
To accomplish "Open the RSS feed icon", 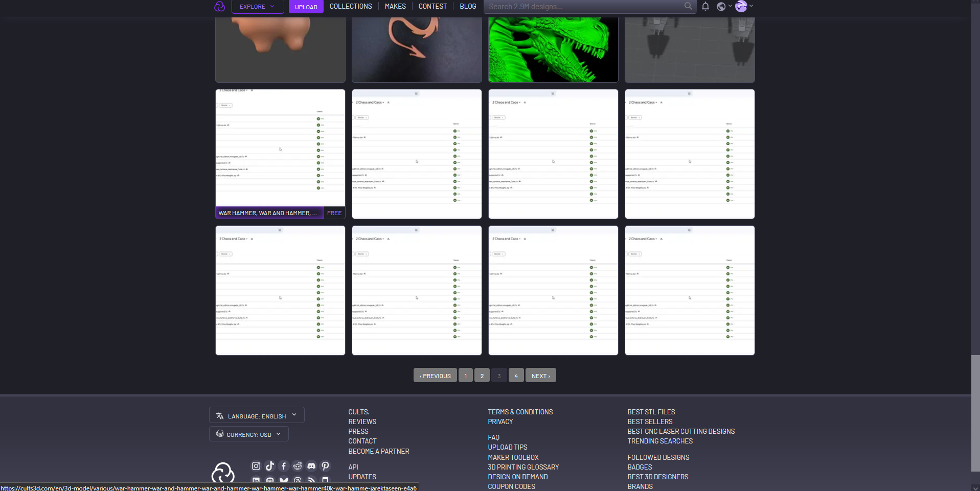I will pos(311,480).
